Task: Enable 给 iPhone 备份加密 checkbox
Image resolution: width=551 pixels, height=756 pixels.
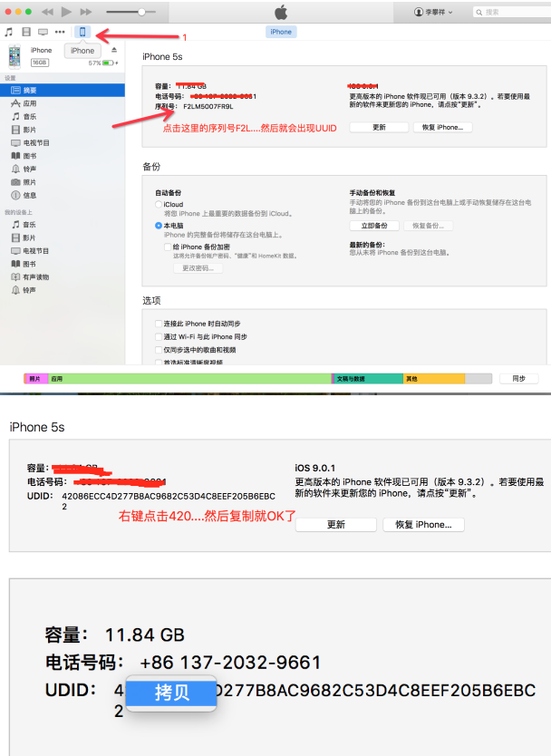Action: (x=168, y=247)
